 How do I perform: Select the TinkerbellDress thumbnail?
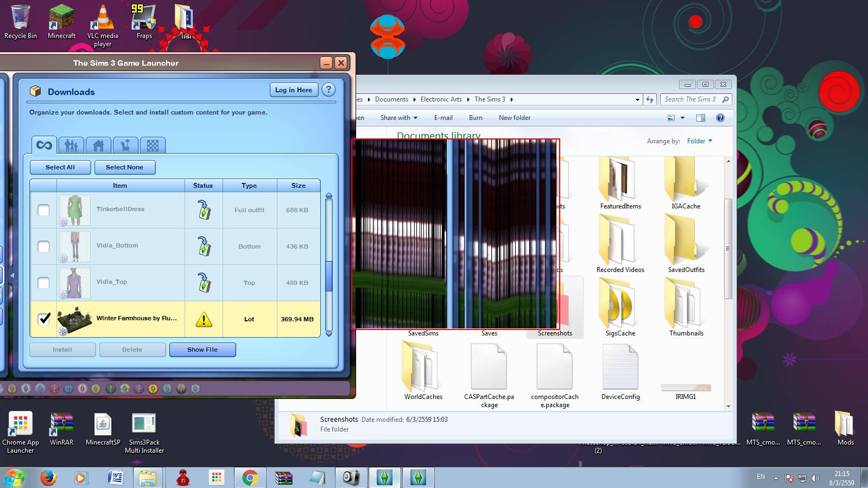point(74,210)
